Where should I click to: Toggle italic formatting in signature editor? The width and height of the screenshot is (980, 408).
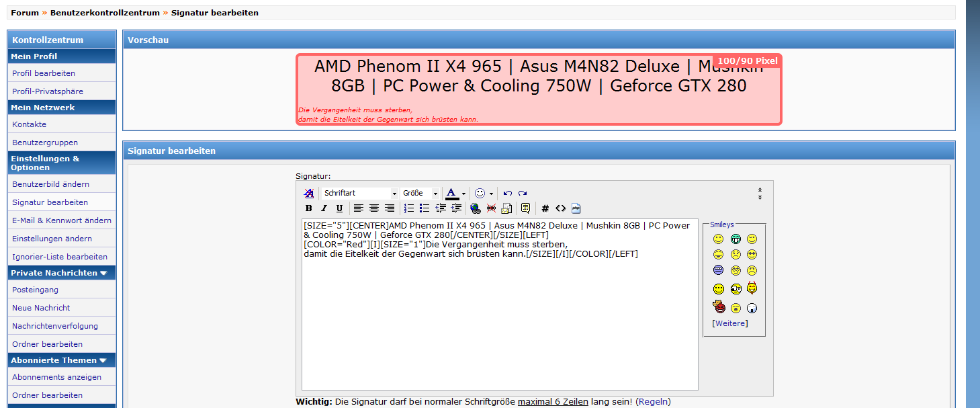tap(324, 208)
